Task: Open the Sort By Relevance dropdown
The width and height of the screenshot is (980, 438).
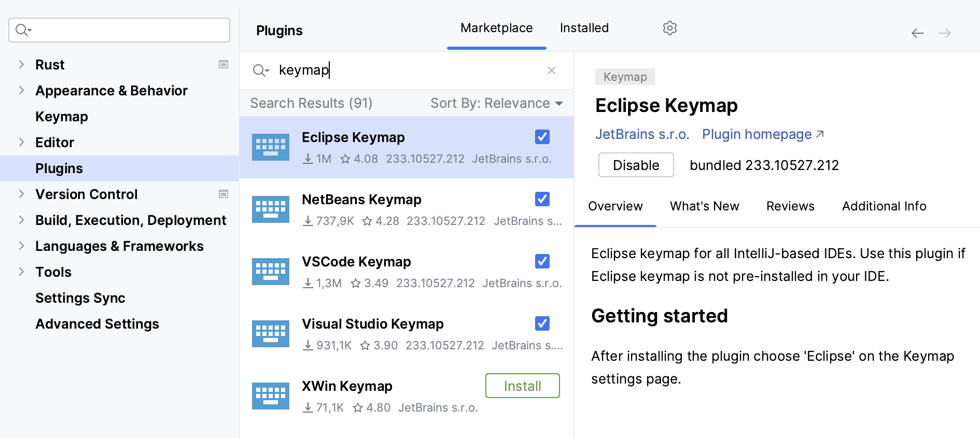Action: point(496,103)
